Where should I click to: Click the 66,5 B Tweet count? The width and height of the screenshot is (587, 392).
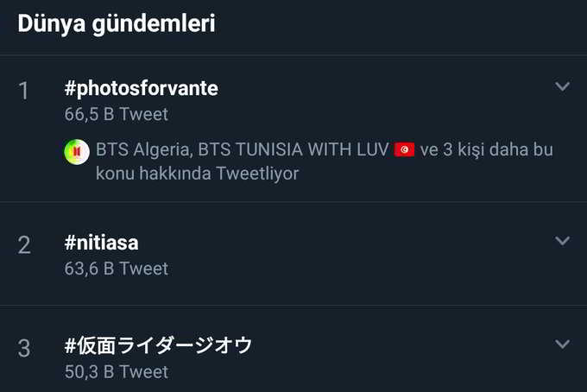(x=116, y=114)
